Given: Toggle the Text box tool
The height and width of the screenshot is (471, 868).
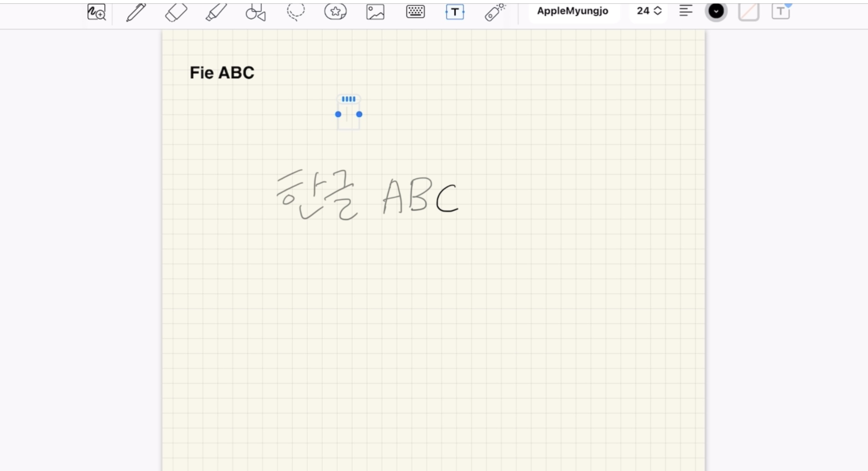Looking at the screenshot, I should [455, 12].
